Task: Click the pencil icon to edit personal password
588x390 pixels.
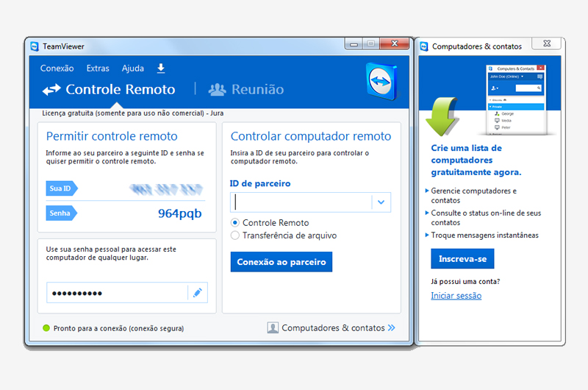Action: point(198,292)
